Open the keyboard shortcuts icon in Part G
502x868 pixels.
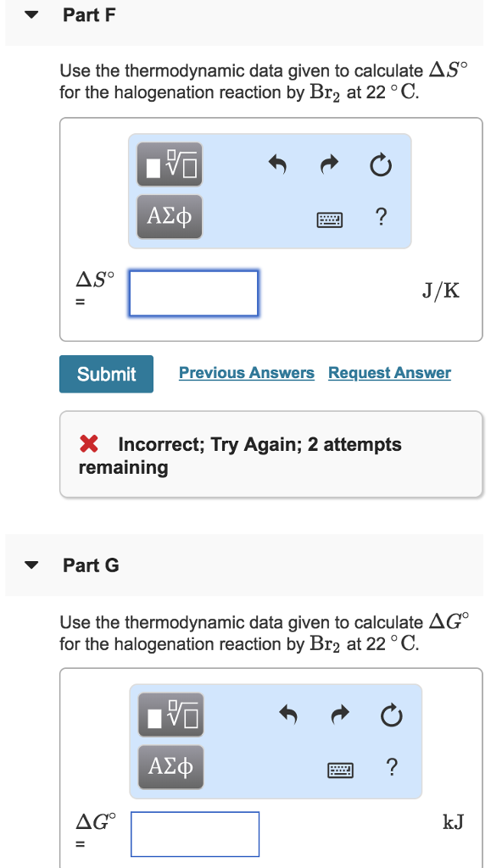(340, 768)
